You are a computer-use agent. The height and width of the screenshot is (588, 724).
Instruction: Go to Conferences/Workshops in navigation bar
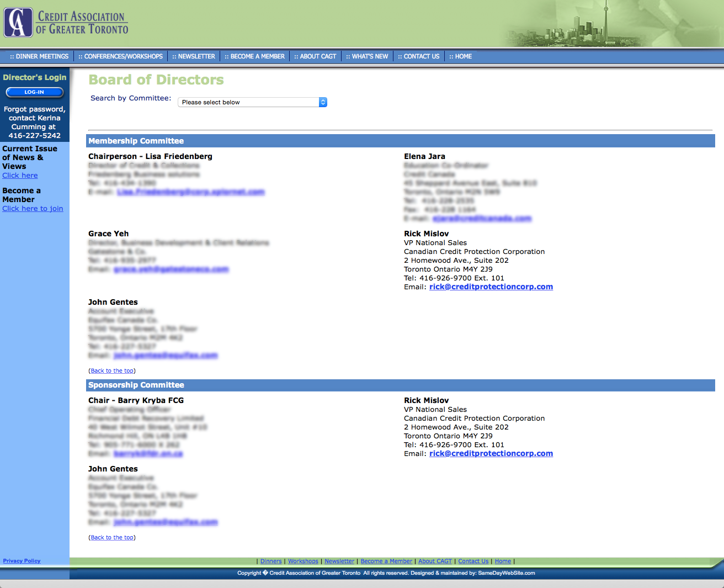point(120,56)
